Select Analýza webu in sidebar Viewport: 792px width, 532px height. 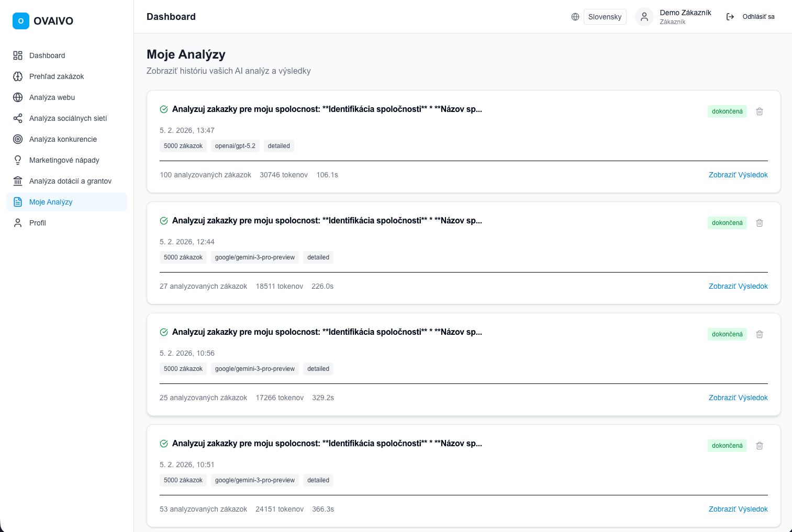52,97
